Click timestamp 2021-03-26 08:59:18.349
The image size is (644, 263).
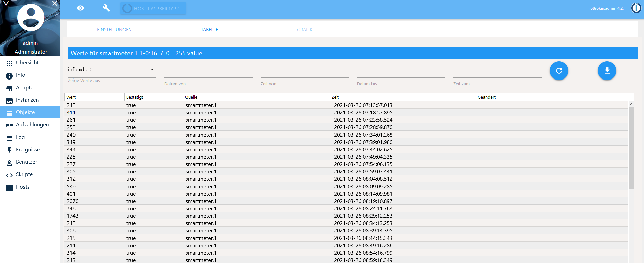[363, 260]
